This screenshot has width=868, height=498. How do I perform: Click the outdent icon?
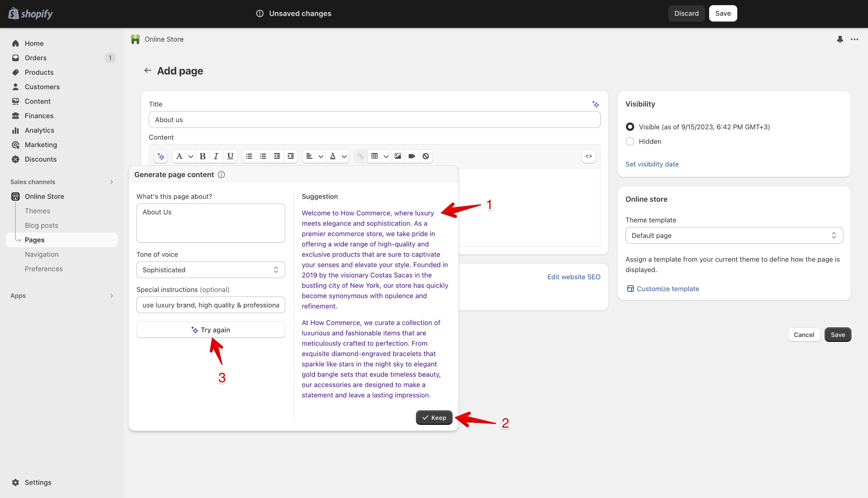277,156
